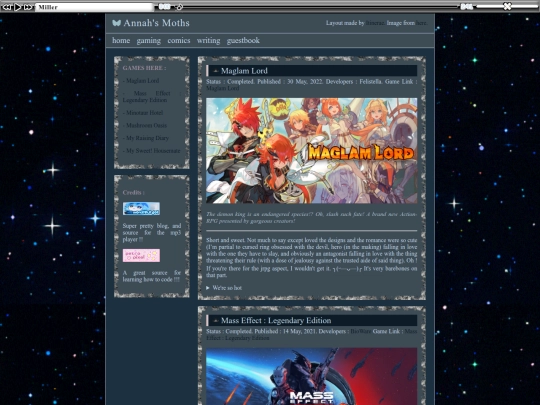540x405 pixels.
Task: Click the 'Annah's Moths' site title
Action: pos(156,23)
